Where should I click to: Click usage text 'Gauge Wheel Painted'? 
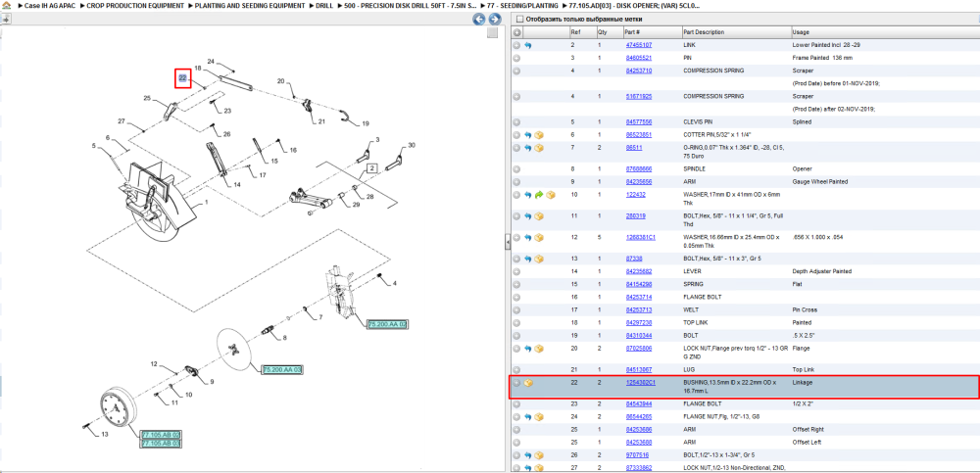coord(819,182)
